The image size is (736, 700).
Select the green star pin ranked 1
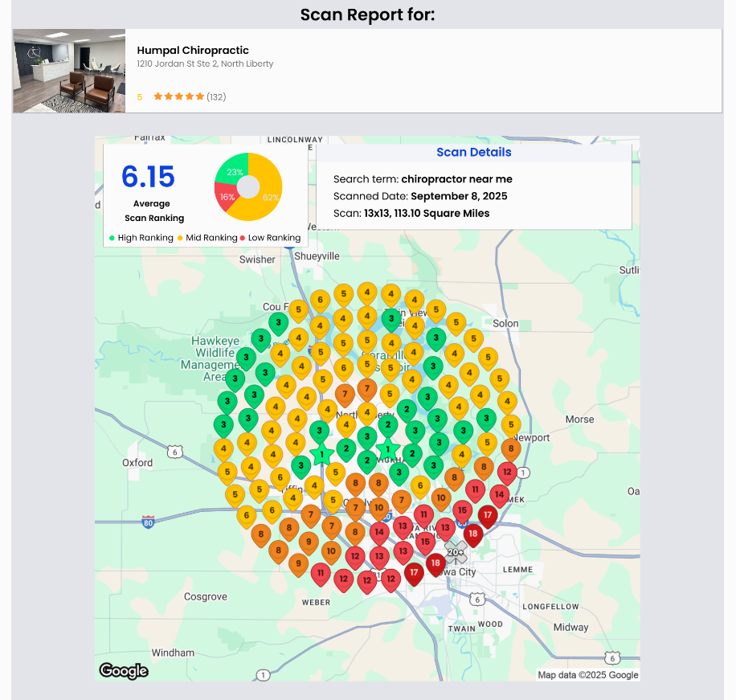pos(388,448)
